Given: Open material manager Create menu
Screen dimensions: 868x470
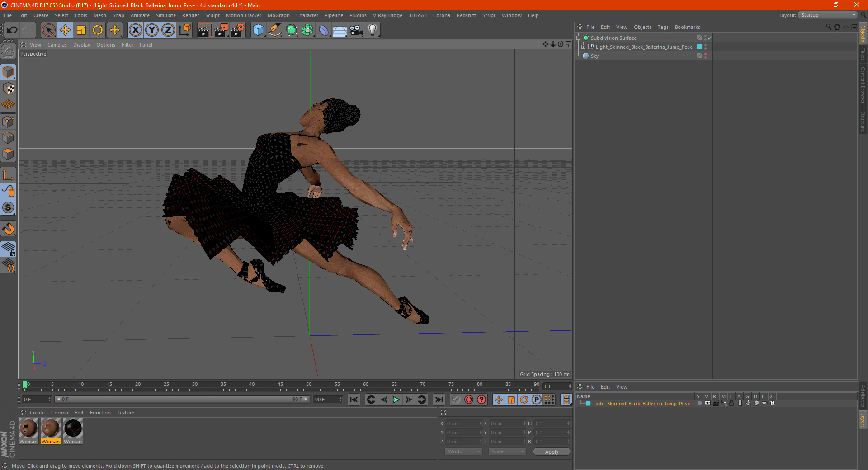Looking at the screenshot, I should (37, 413).
